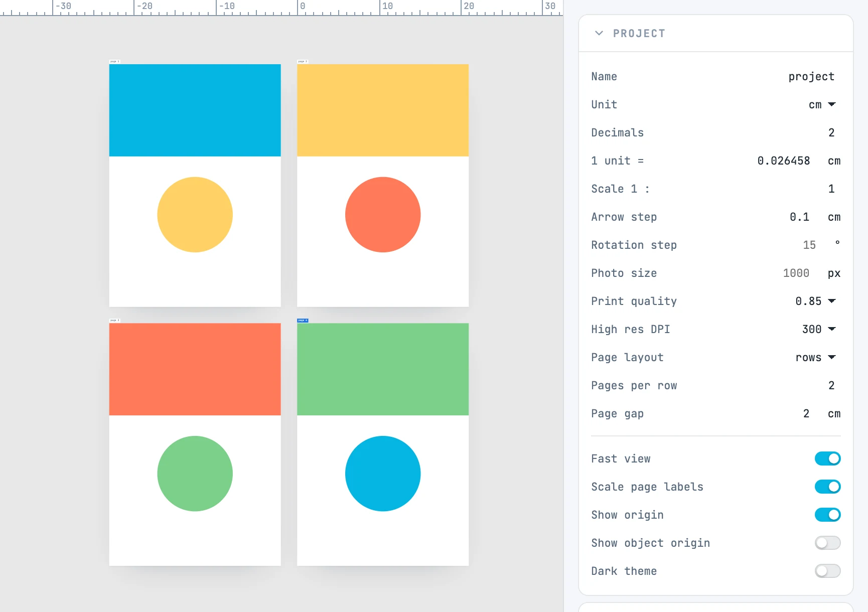Disable the Show origin switch
The width and height of the screenshot is (868, 612).
point(827,515)
